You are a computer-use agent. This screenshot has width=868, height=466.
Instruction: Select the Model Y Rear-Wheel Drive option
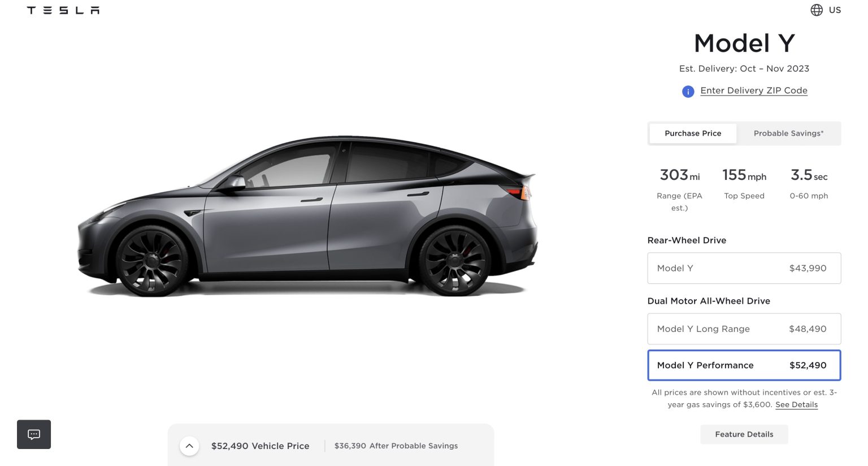click(744, 268)
